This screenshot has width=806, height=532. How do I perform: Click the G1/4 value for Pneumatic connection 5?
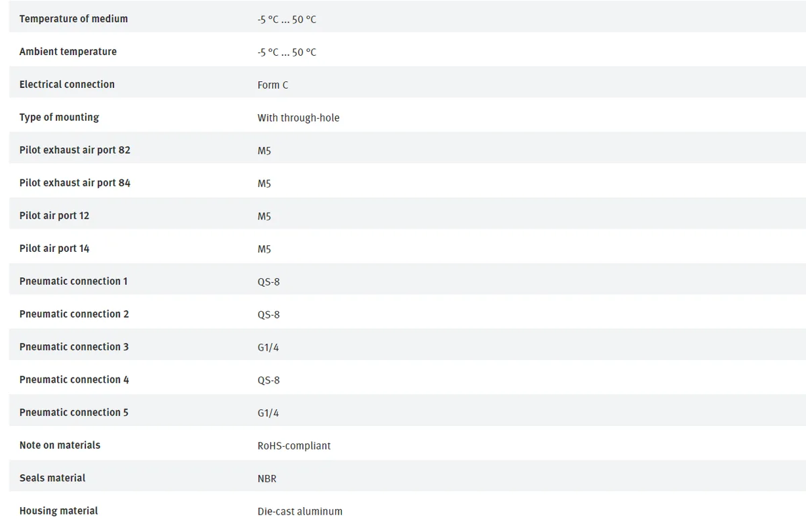pyautogui.click(x=268, y=414)
